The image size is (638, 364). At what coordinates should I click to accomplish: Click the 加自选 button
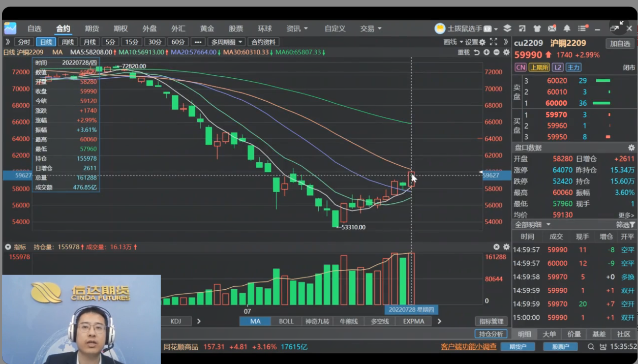coord(620,44)
